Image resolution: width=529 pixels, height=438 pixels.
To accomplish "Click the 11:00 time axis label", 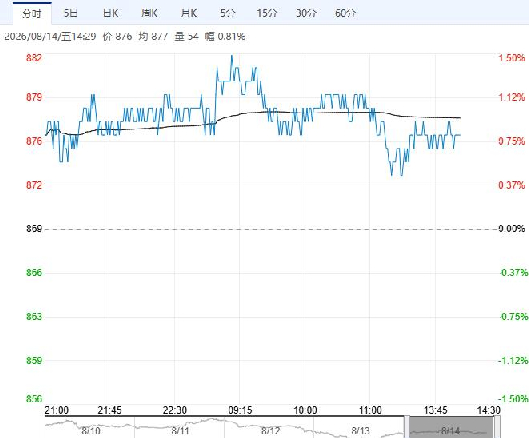I will click(x=370, y=410).
